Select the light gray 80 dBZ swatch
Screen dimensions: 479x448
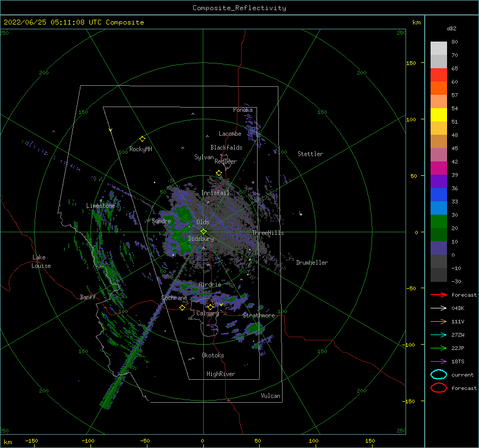click(x=439, y=48)
